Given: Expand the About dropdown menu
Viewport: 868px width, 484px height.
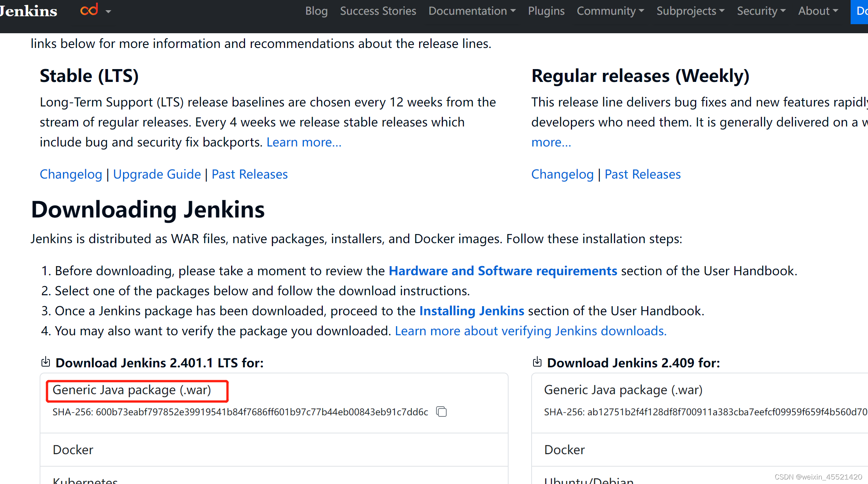Looking at the screenshot, I should (818, 11).
